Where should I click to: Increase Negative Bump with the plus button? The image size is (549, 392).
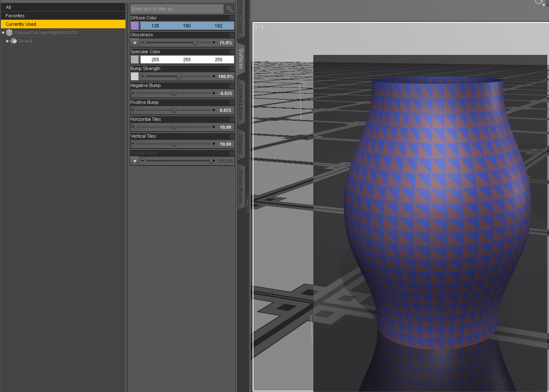214,93
